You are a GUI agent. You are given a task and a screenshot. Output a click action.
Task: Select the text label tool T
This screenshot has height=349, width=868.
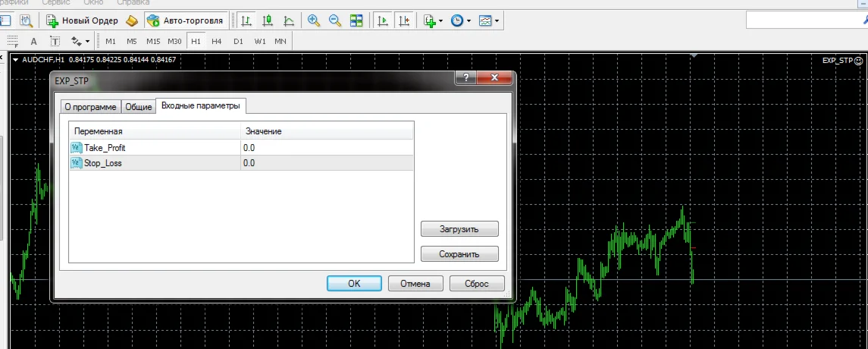pyautogui.click(x=55, y=42)
